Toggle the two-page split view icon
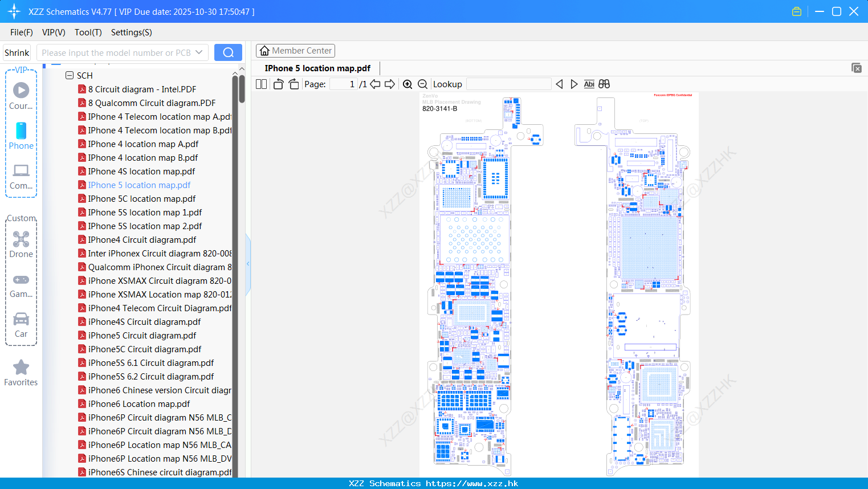Image resolution: width=868 pixels, height=489 pixels. [x=261, y=84]
